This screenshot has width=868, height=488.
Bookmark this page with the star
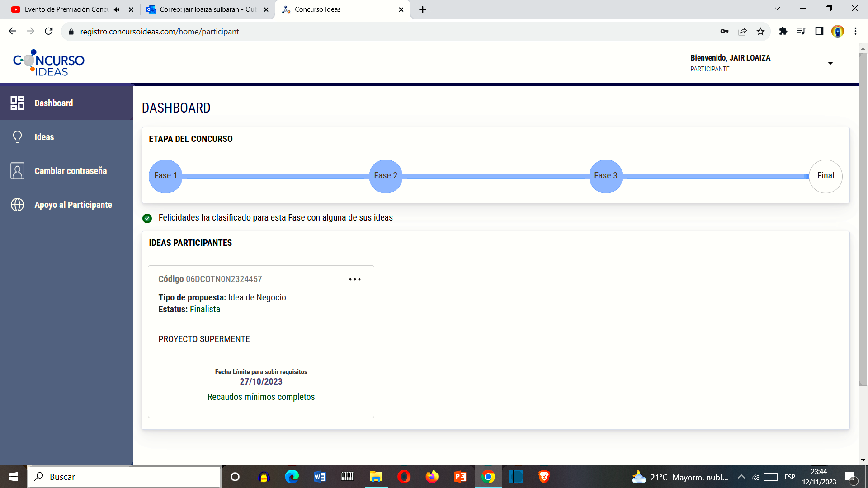pyautogui.click(x=760, y=31)
